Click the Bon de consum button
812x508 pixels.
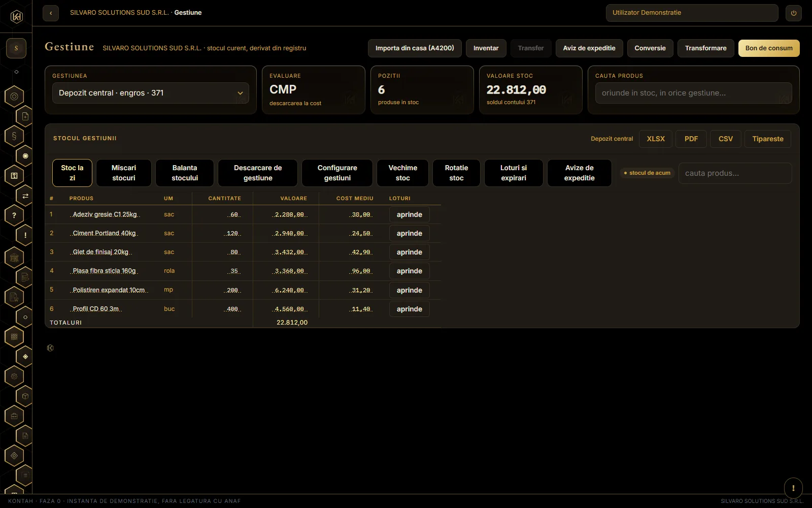tap(769, 48)
